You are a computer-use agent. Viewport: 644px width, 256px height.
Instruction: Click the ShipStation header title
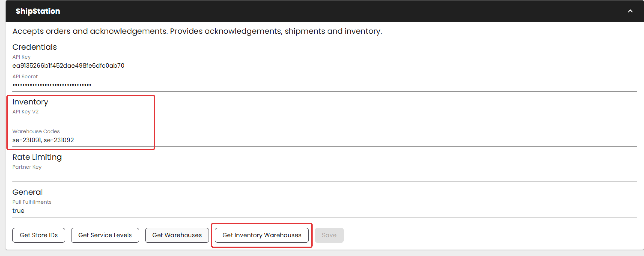click(38, 11)
